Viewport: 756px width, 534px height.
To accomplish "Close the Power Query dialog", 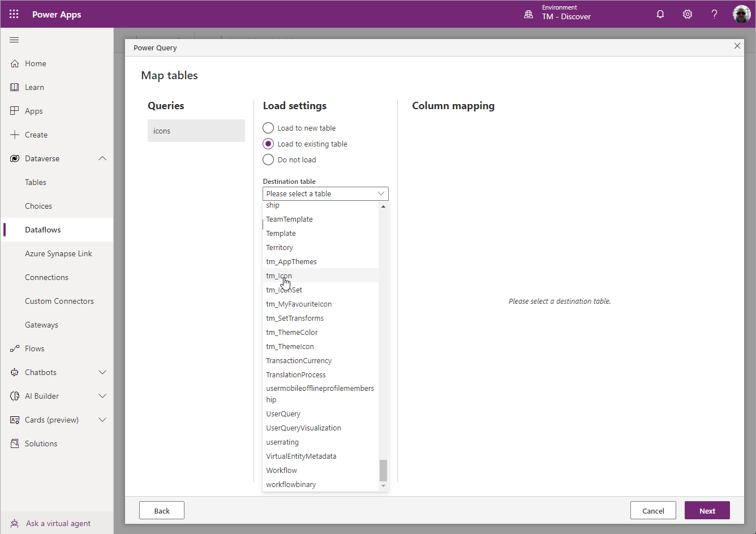I will (737, 46).
